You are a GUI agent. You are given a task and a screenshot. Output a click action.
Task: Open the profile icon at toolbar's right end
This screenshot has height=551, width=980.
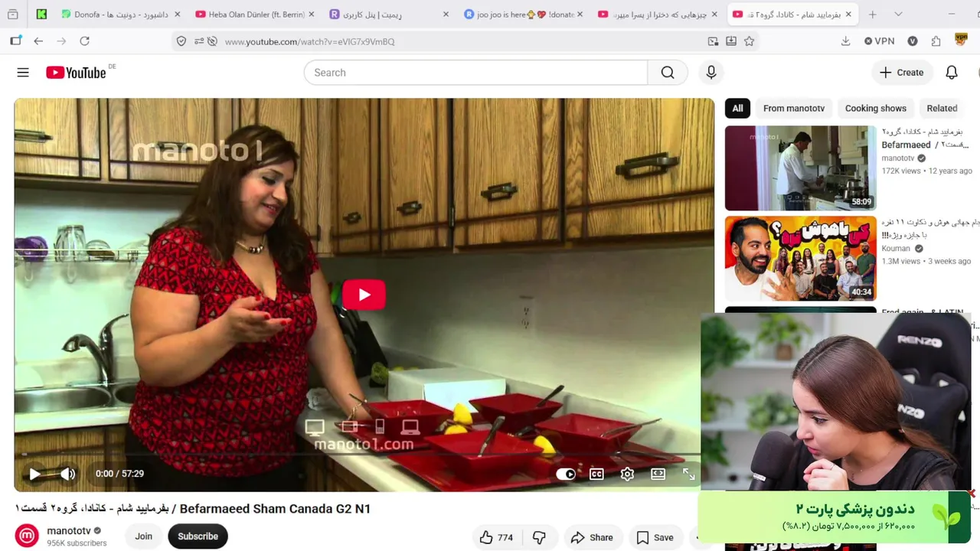[x=961, y=41]
